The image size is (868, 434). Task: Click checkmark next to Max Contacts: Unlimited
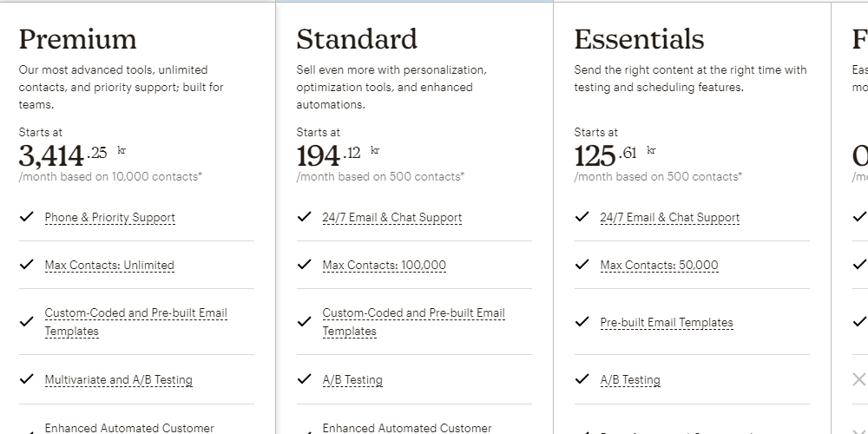27,265
